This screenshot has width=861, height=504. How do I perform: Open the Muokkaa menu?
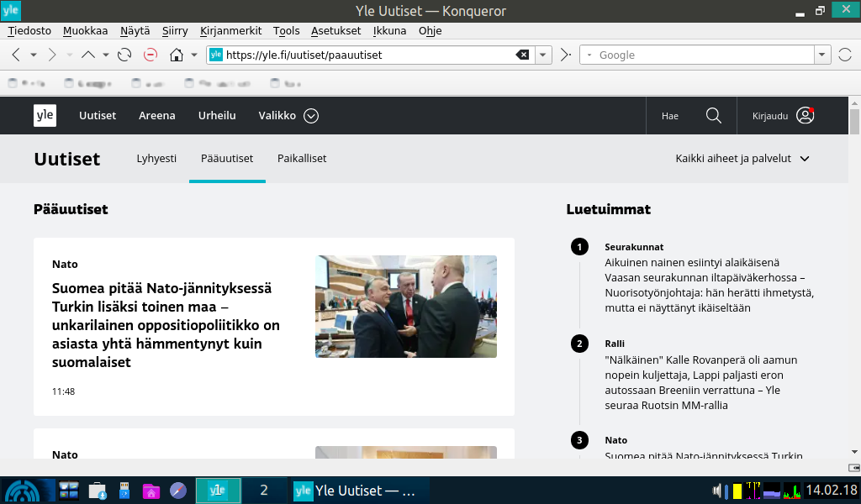pyautogui.click(x=85, y=31)
